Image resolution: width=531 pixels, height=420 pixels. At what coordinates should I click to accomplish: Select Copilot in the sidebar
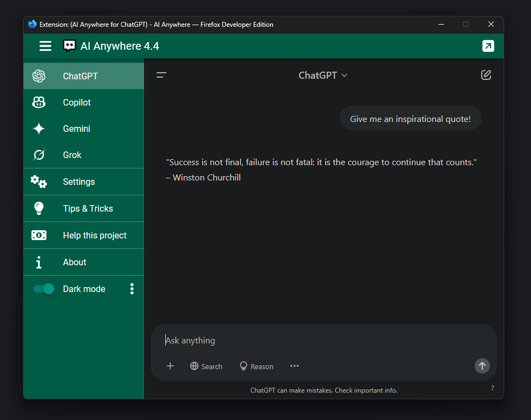(x=77, y=102)
